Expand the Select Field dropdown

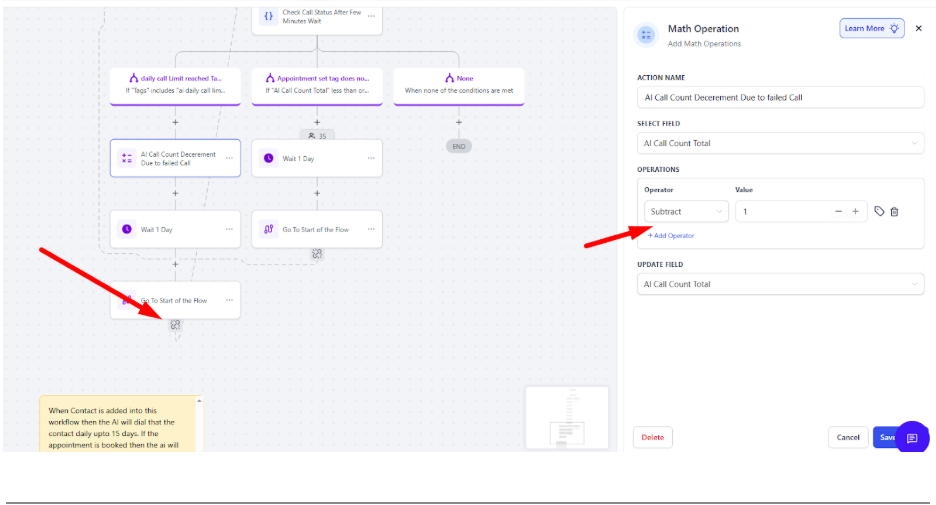point(780,143)
